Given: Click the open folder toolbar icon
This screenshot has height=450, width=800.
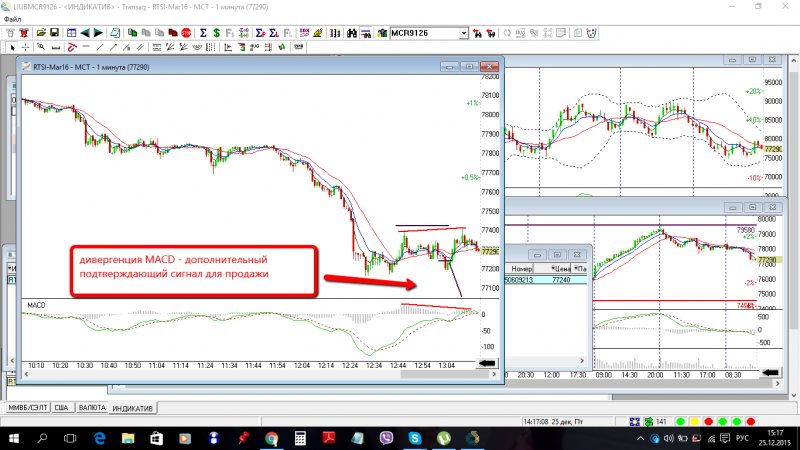Looking at the screenshot, I should (x=41, y=33).
